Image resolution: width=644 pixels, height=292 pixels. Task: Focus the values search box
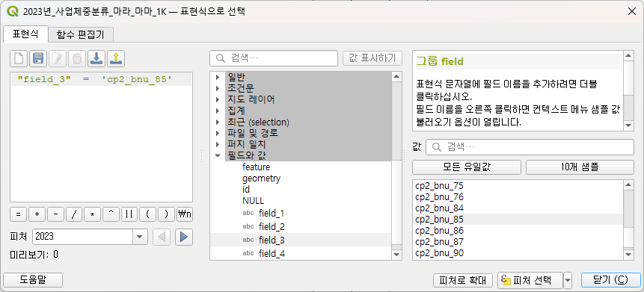click(x=530, y=147)
